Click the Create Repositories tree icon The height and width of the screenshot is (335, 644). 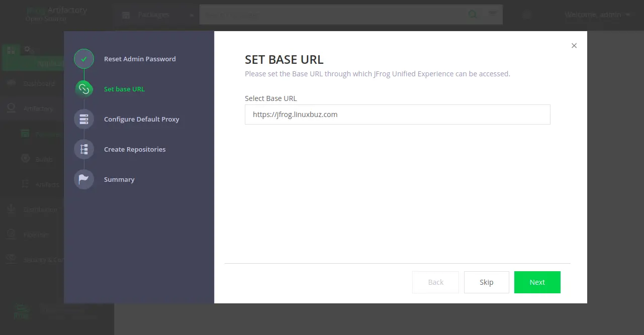click(x=84, y=149)
